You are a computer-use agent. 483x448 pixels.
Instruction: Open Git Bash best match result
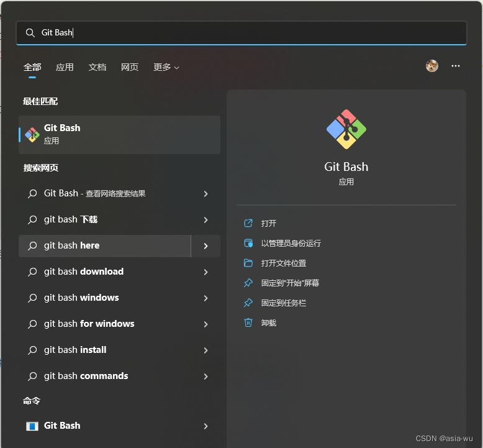click(120, 135)
